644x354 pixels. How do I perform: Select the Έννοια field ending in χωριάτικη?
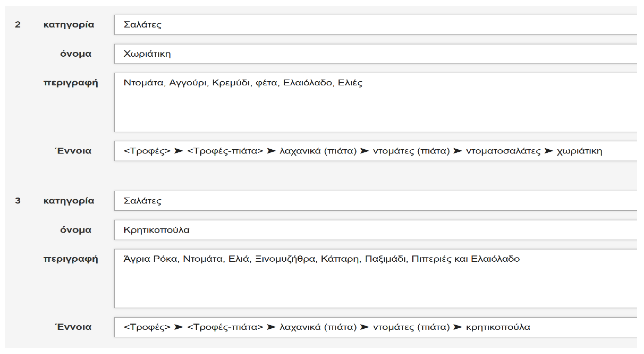(375, 151)
